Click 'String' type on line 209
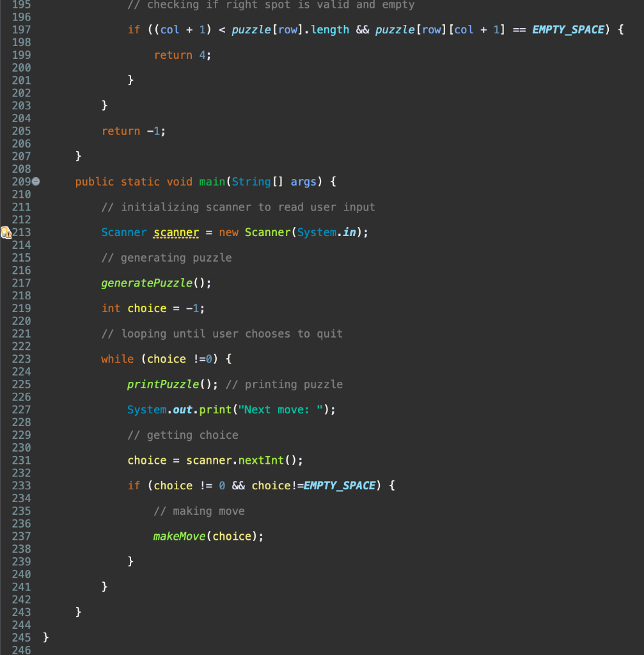Image resolution: width=644 pixels, height=655 pixels. point(251,182)
